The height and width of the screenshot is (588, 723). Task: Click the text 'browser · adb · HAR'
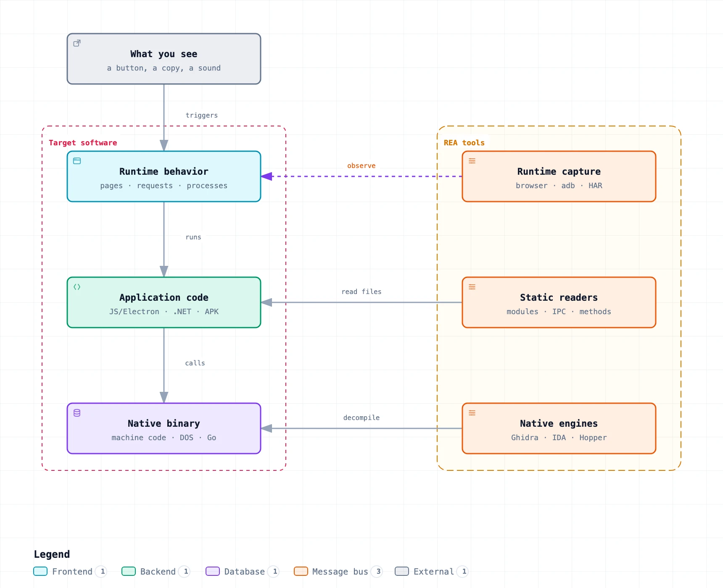[x=559, y=186]
